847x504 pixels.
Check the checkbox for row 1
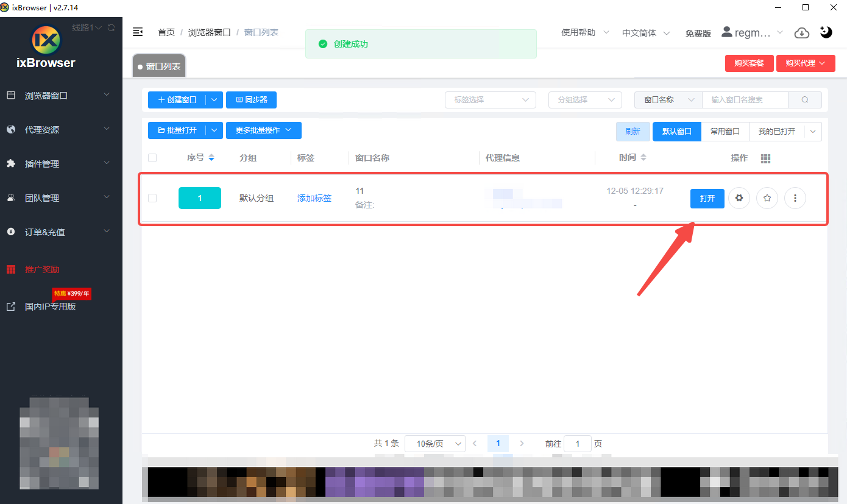[x=152, y=198]
